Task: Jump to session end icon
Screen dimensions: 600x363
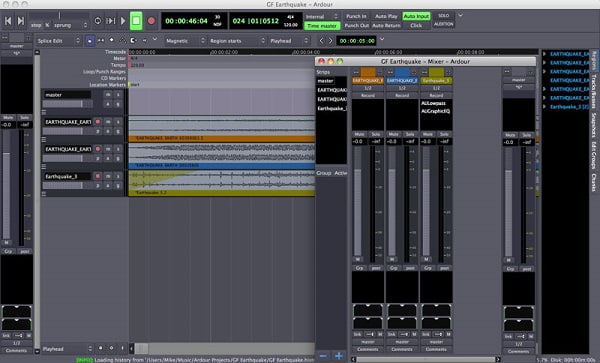Action: coord(21,21)
